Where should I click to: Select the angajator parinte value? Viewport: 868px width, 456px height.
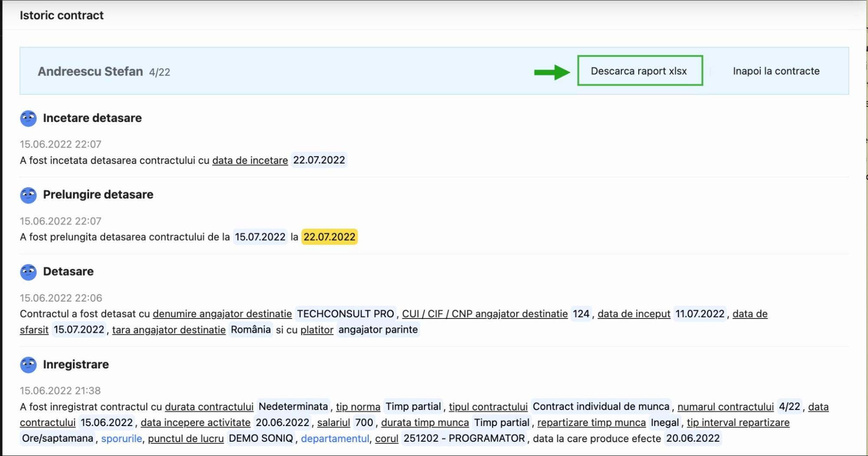[378, 330]
